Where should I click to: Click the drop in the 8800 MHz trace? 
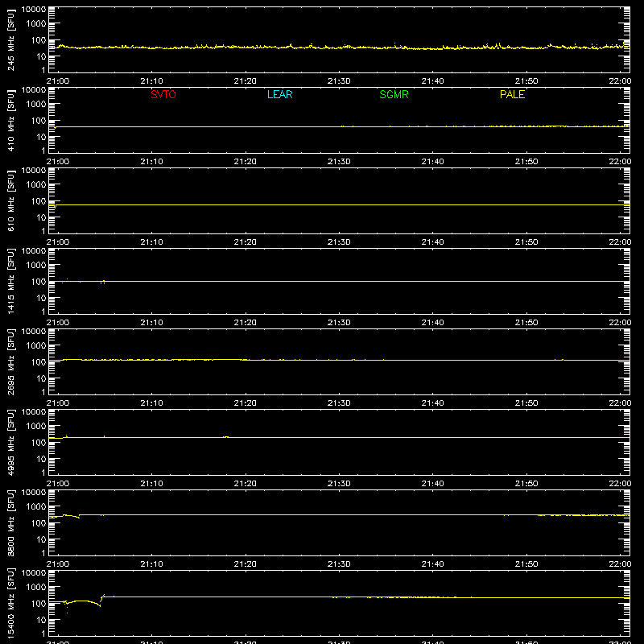click(78, 517)
